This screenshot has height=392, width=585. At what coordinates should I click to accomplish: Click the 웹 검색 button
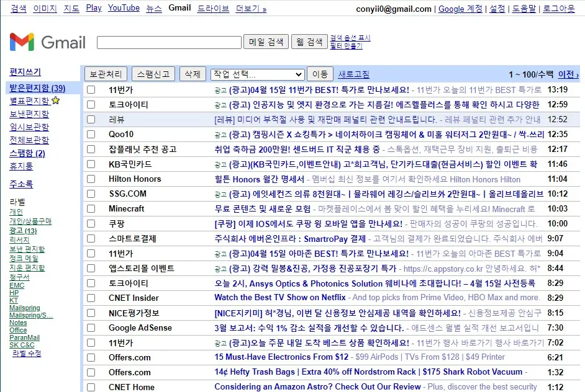pyautogui.click(x=309, y=42)
